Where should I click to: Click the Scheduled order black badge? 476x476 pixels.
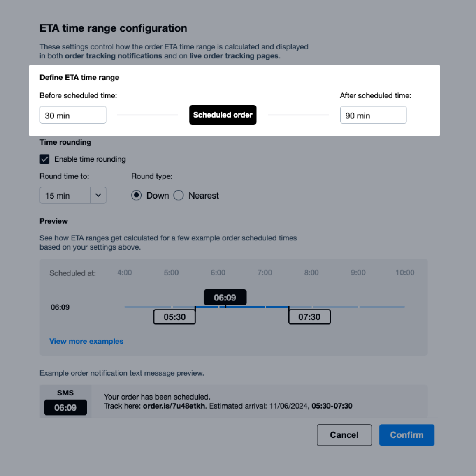(x=223, y=115)
